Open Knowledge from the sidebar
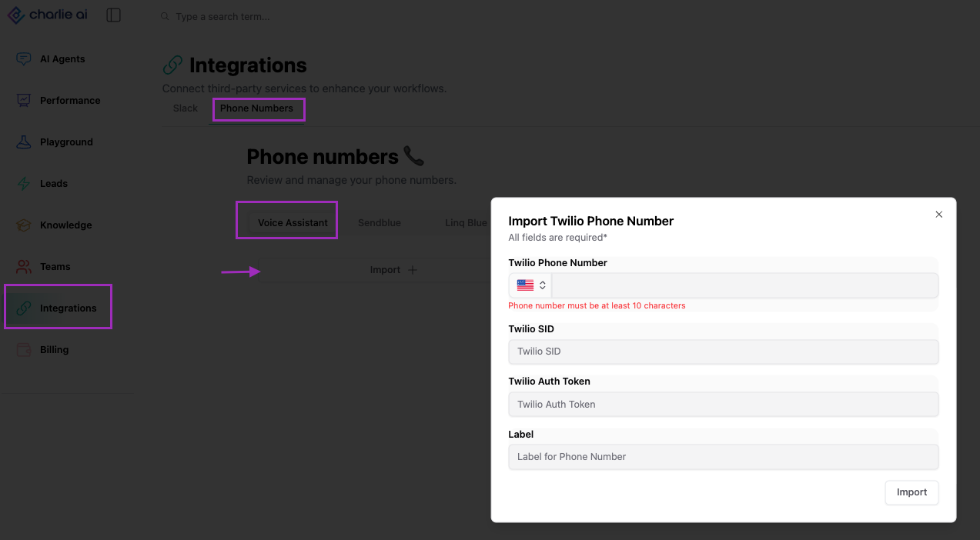This screenshot has width=980, height=540. 65,225
